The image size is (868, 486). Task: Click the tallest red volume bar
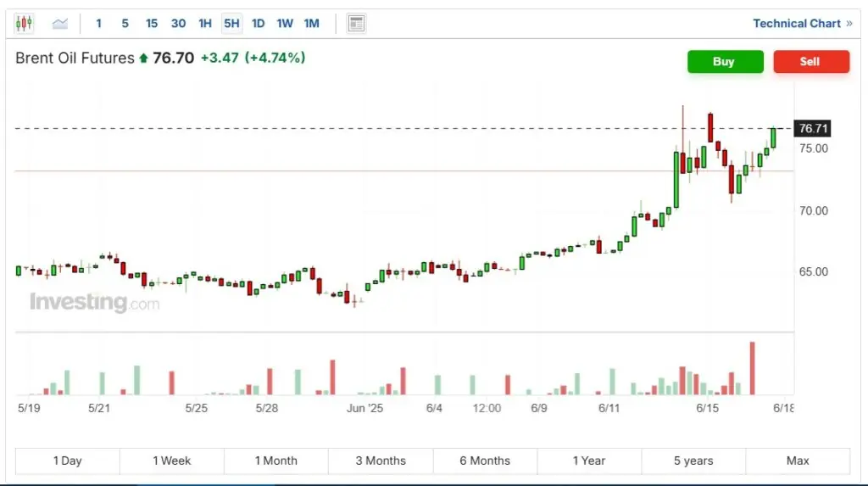pos(753,368)
